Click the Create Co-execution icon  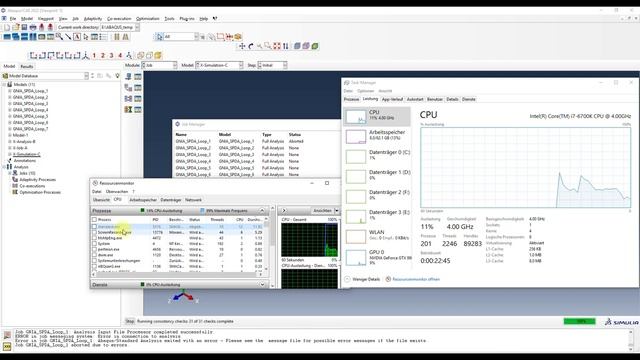point(129,98)
